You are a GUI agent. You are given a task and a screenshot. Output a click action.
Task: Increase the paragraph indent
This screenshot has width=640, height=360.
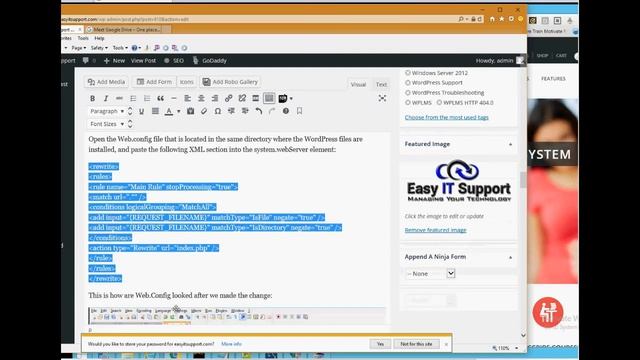[x=245, y=111]
